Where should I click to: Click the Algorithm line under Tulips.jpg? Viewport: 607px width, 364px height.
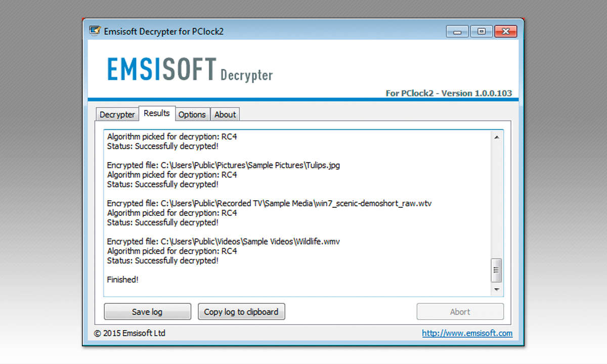click(172, 175)
